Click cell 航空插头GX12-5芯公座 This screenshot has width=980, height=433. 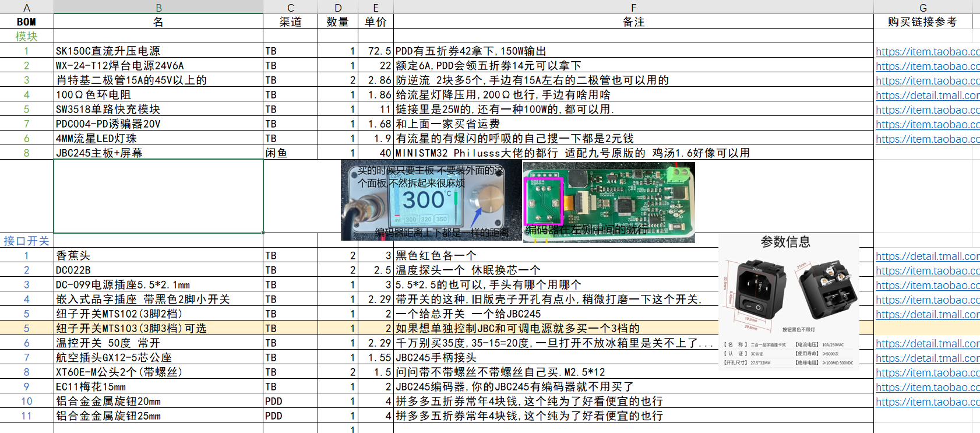[x=158, y=357]
